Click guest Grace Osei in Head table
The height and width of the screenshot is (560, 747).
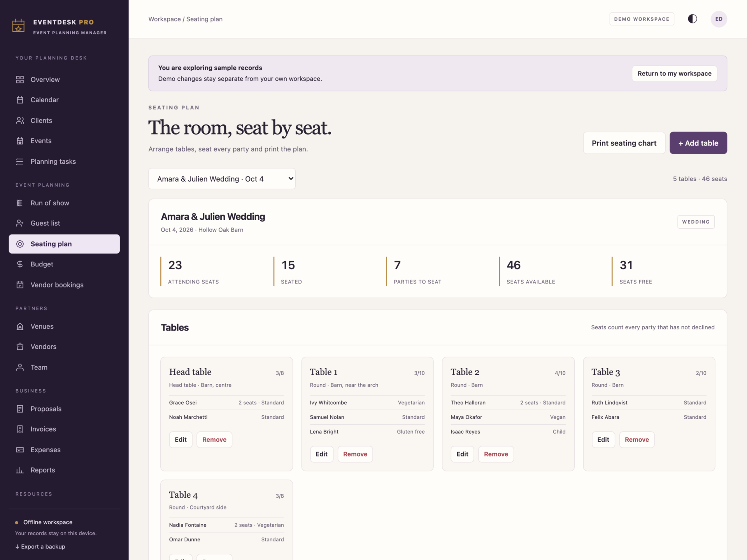tap(183, 403)
